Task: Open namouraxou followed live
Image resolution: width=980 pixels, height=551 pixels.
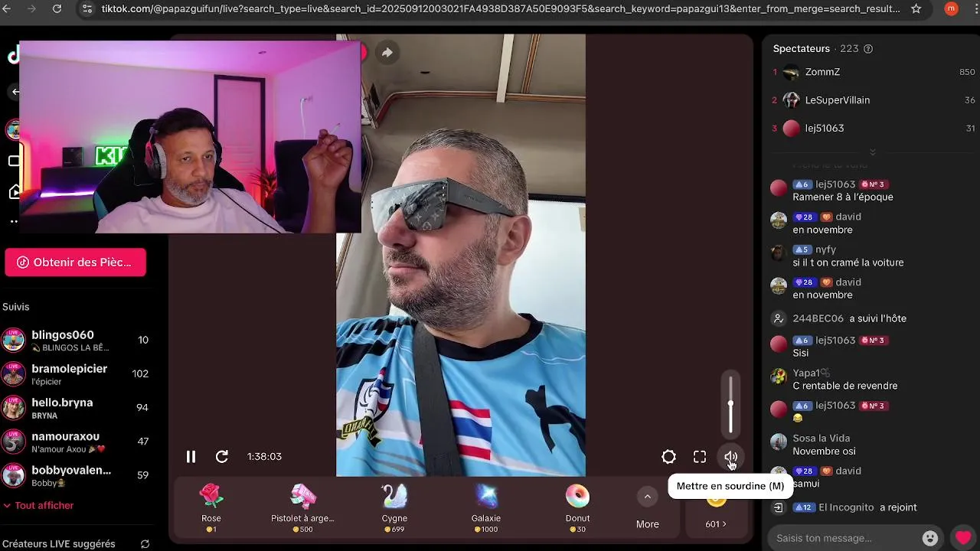Action: point(75,442)
